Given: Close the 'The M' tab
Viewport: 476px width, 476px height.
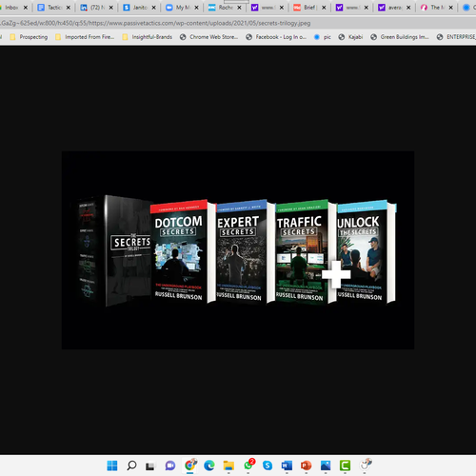Looking at the screenshot, I should pyautogui.click(x=451, y=8).
